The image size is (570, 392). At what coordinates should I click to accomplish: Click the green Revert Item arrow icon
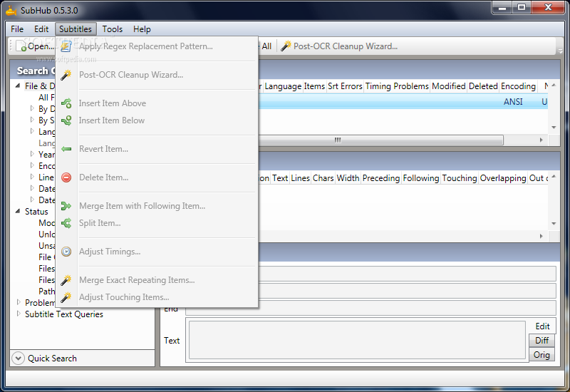tap(66, 149)
